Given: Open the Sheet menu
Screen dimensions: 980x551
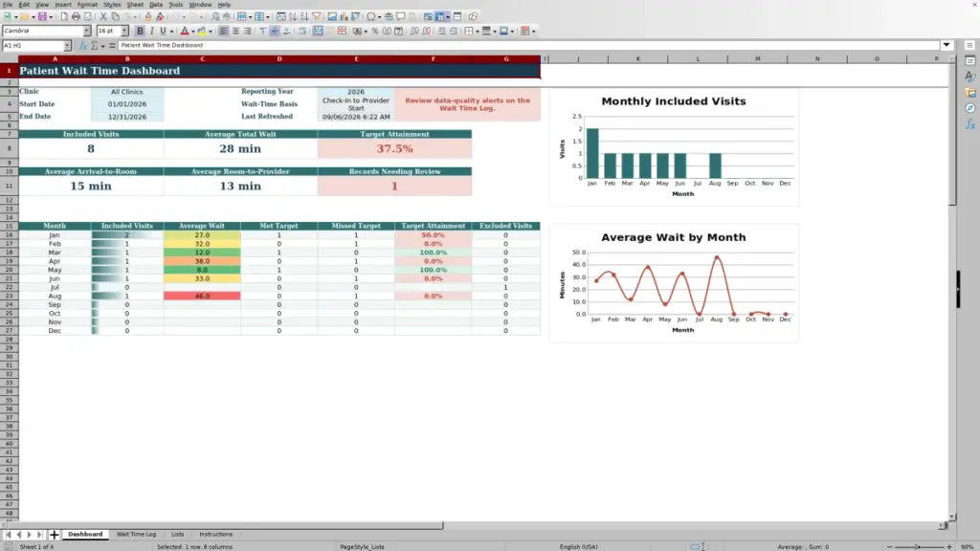Looking at the screenshot, I should 135,5.
